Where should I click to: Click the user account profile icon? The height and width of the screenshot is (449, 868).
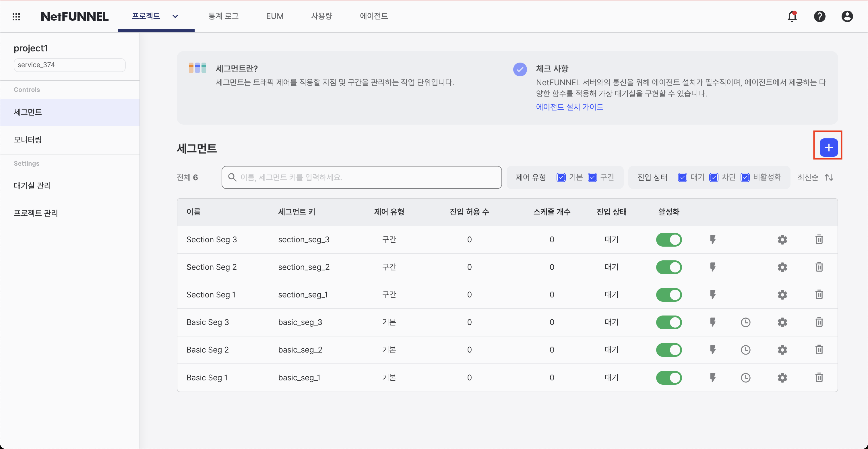847,16
